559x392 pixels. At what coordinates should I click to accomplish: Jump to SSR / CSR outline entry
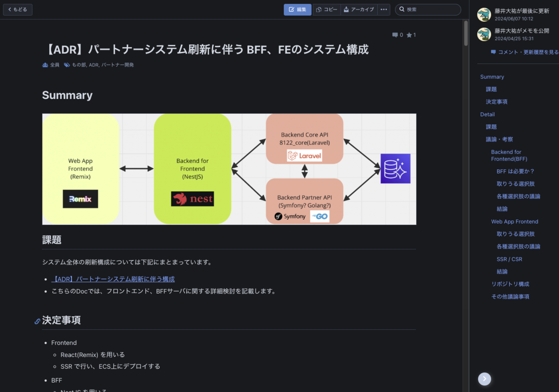pyautogui.click(x=510, y=259)
